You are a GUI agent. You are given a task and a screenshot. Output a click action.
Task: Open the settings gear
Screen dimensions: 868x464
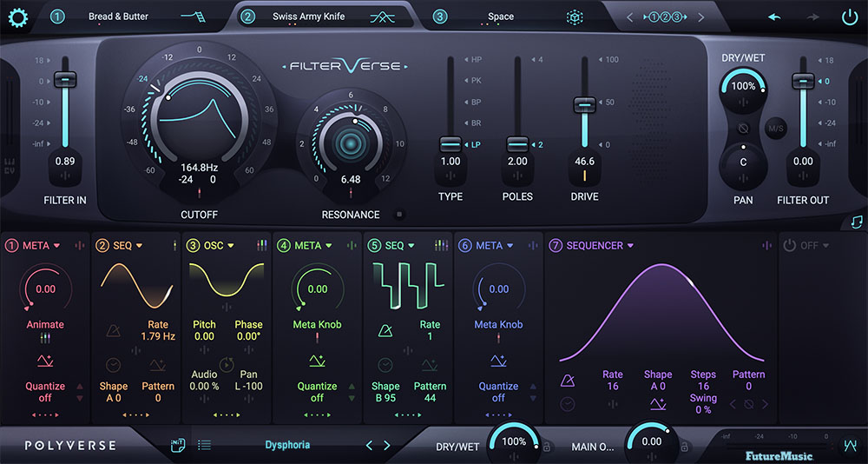[17, 18]
